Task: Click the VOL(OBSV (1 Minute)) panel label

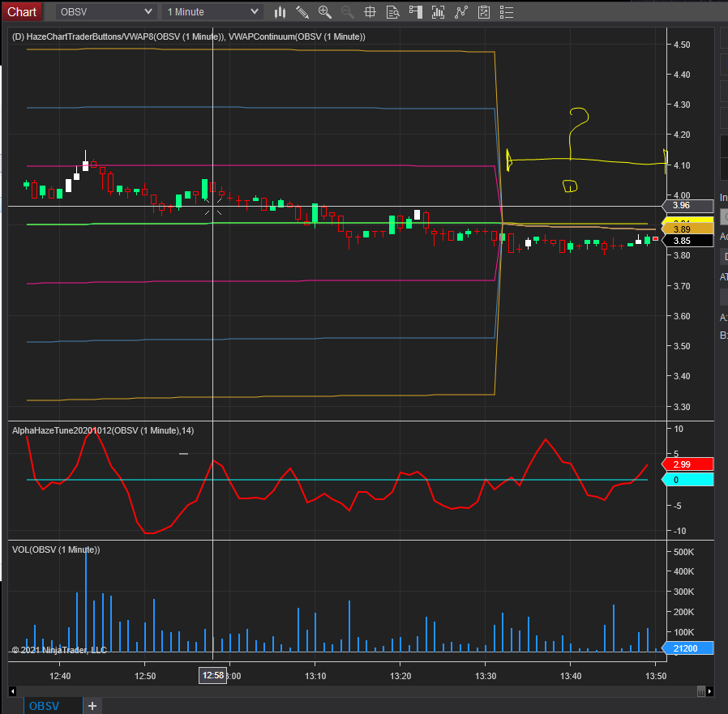Action: 56,549
